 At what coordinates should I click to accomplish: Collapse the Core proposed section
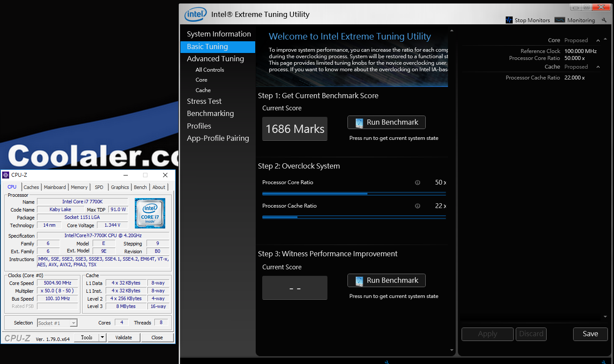[598, 40]
